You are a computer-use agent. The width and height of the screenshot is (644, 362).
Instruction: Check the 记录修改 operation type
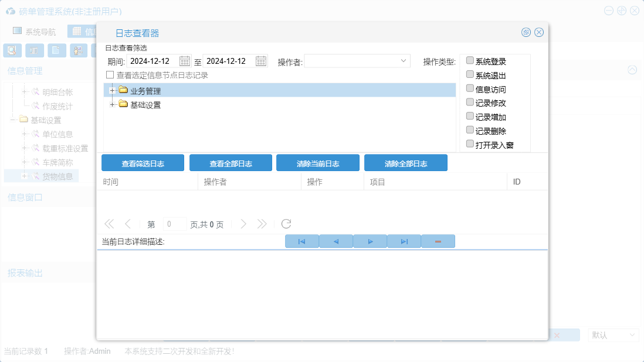[x=470, y=101]
